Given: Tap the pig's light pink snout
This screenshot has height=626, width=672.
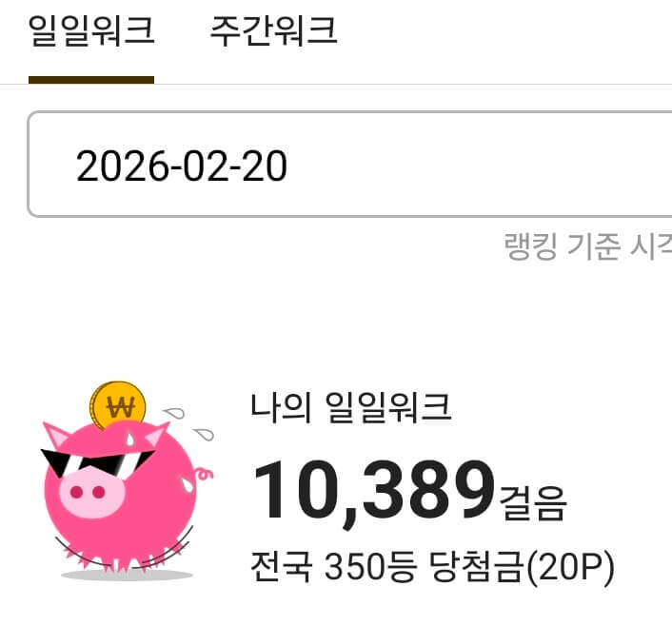Looking at the screenshot, I should (91, 493).
